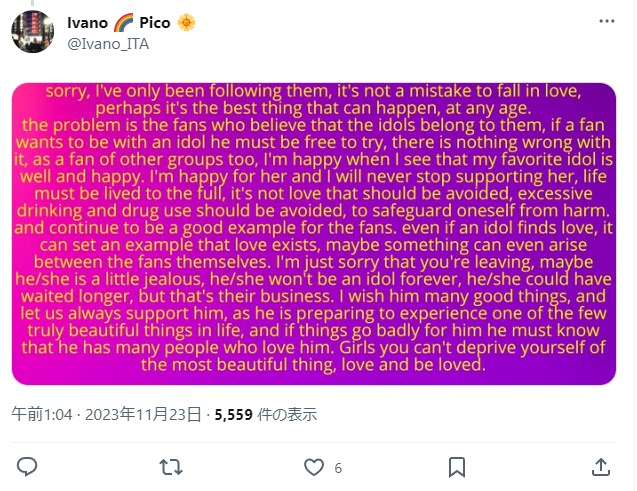Click the rainbow emoji in display name
Viewport: 637px width, 491px height.
(x=120, y=22)
